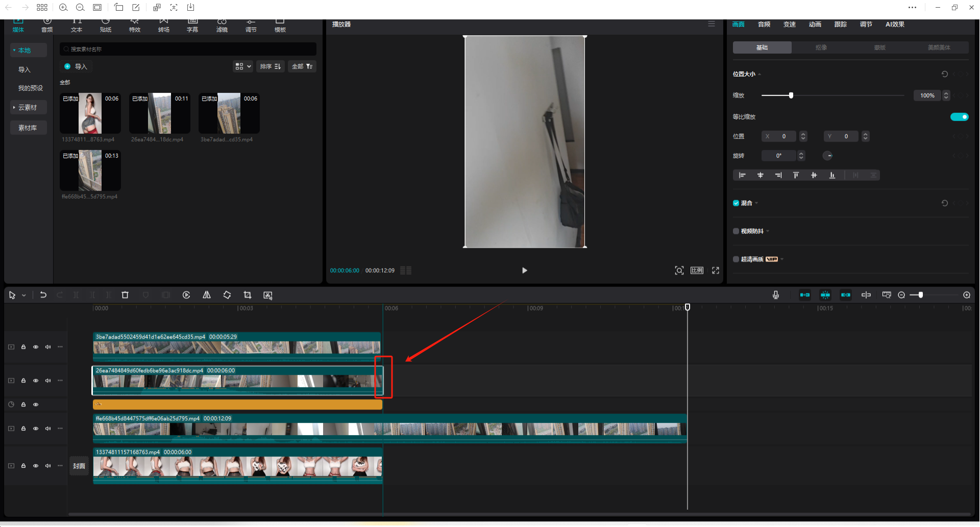The width and height of the screenshot is (980, 527).
Task: Mute the ffe668b45 track speaker icon
Action: 48,429
